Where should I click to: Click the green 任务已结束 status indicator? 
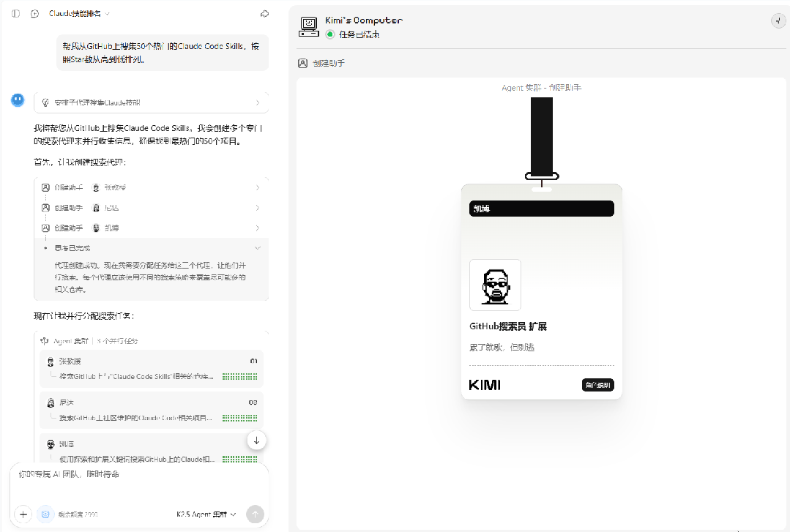pos(330,34)
